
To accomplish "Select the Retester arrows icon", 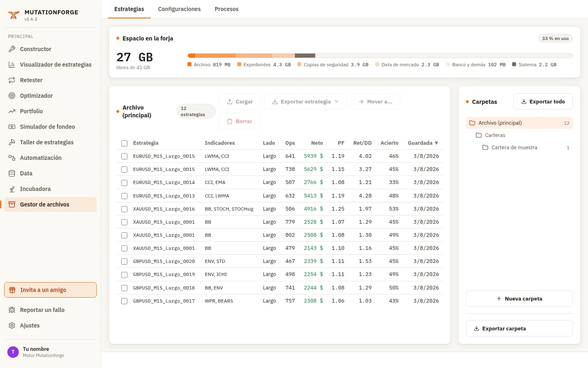I will click(12, 80).
